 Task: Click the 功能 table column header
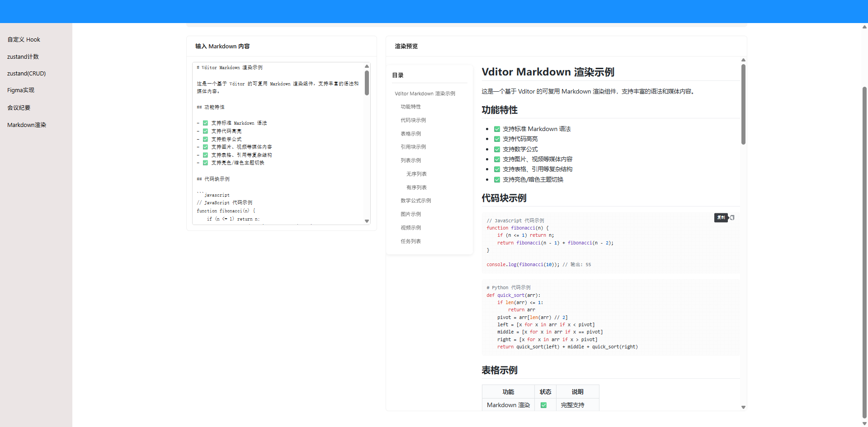pos(508,392)
